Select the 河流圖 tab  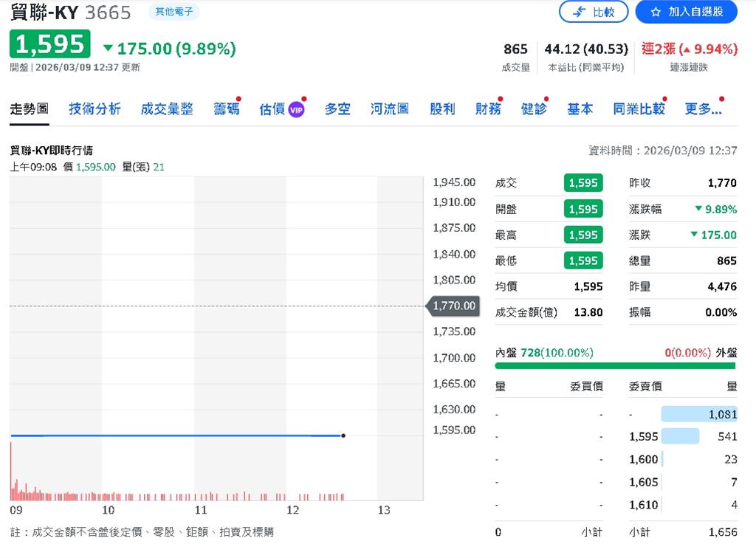tap(389, 108)
